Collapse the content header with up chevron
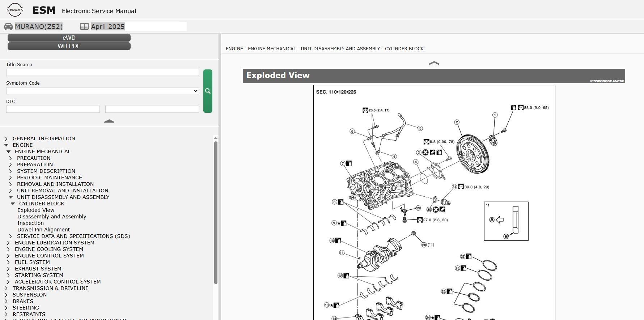Screen dimensions: 644x320 434,63
